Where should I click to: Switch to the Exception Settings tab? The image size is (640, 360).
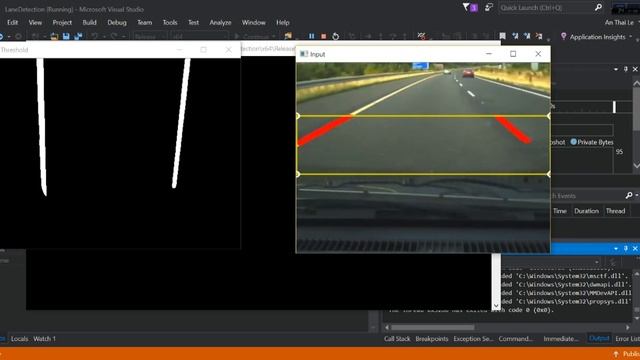(473, 339)
